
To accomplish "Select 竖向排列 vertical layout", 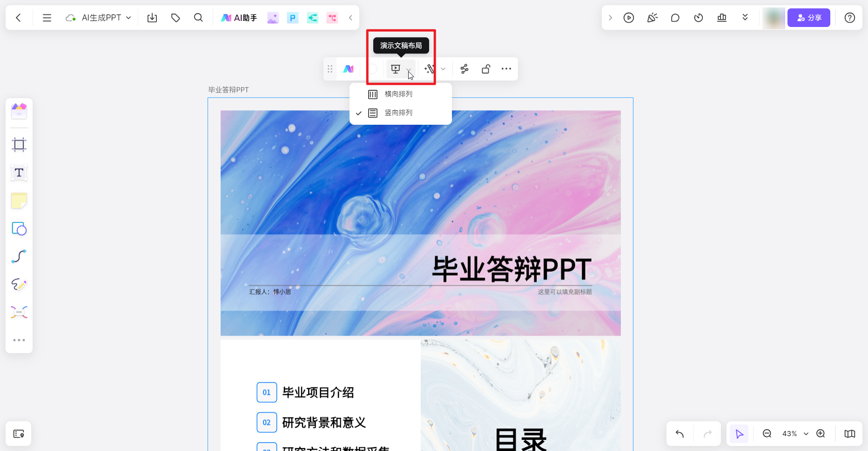I will (401, 113).
